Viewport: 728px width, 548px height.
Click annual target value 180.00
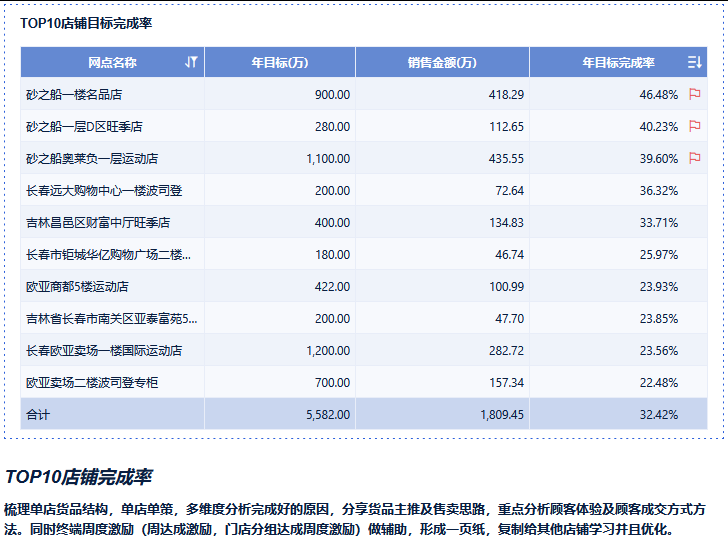click(x=332, y=255)
